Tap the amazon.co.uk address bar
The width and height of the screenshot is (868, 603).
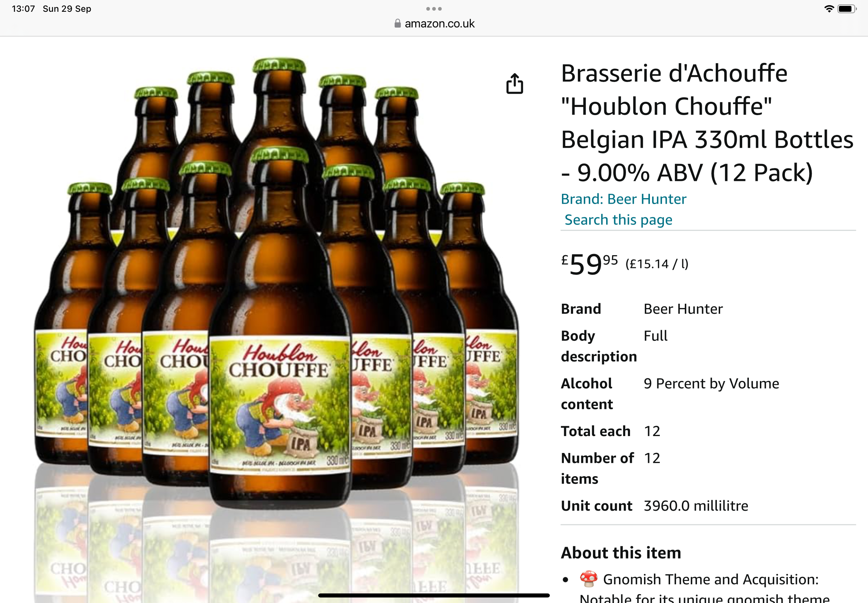click(x=434, y=24)
